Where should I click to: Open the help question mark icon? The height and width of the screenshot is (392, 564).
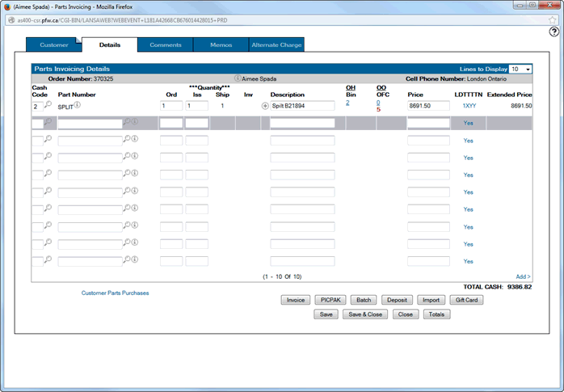(554, 32)
